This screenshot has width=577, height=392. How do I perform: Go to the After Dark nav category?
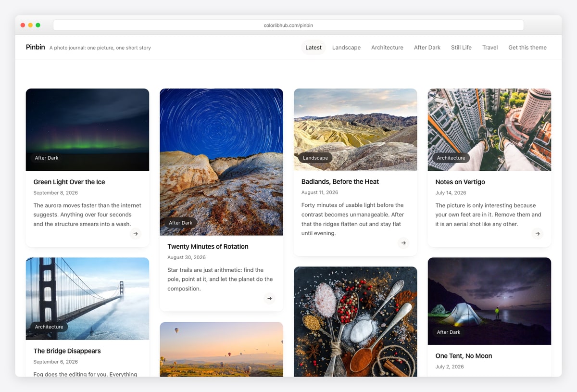[x=427, y=48]
